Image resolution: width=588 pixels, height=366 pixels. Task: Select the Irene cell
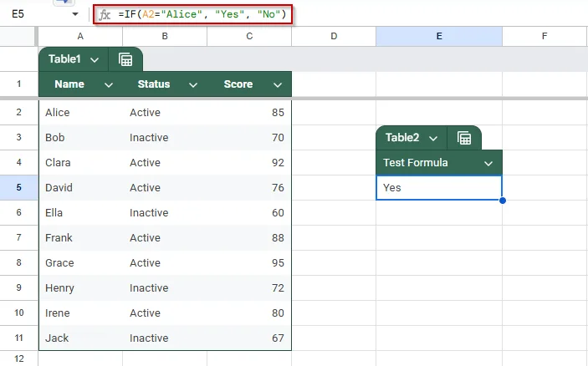pos(80,313)
